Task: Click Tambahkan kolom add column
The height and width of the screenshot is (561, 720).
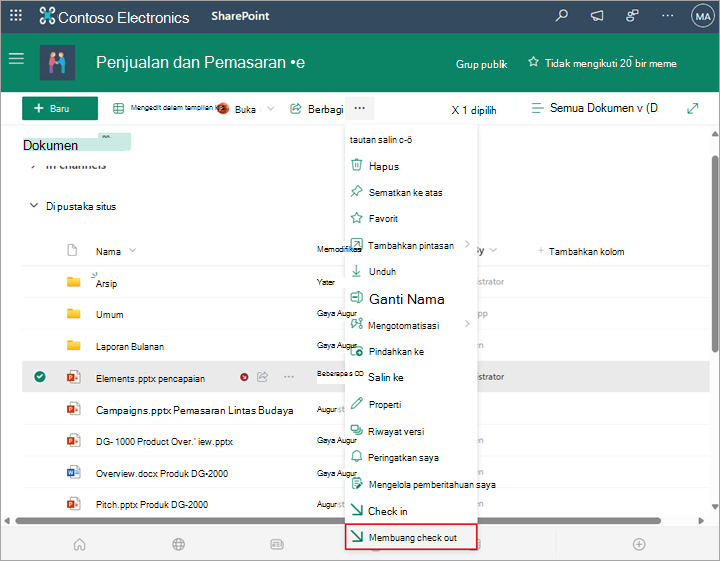Action: 581,251
